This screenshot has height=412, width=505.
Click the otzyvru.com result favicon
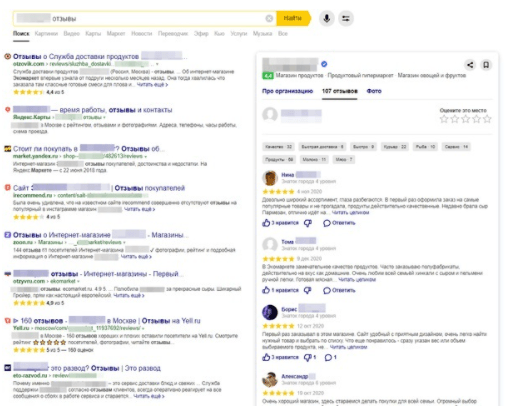(7, 274)
